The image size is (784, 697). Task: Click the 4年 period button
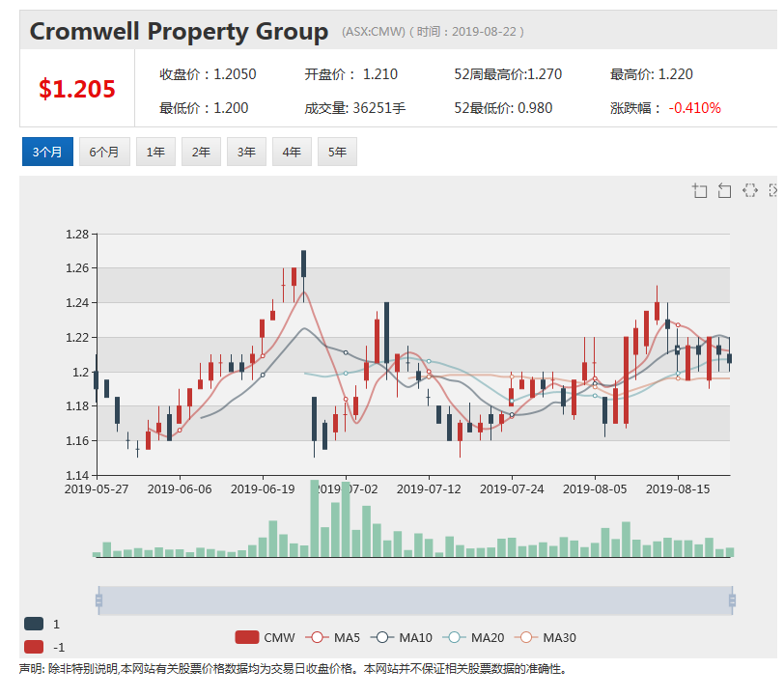(292, 152)
